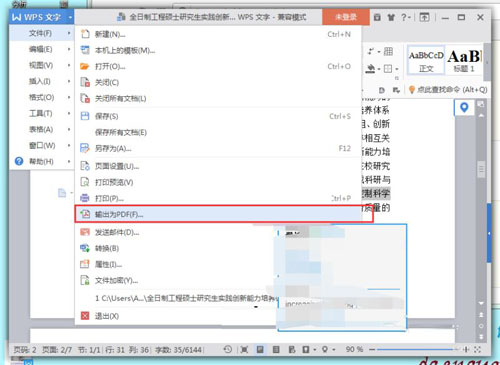Click 转换(B) convert entry

(x=176, y=248)
